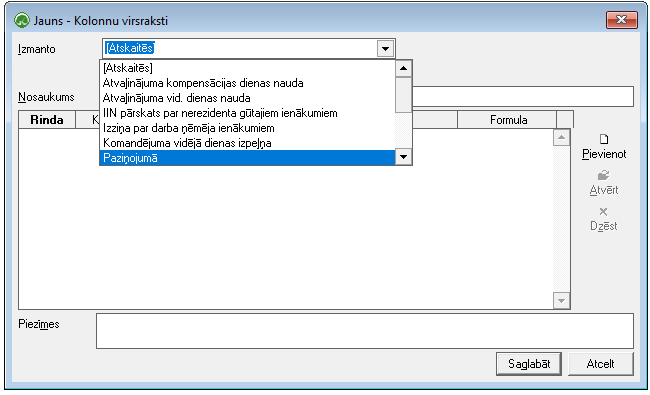Click the Rinda column header
Screen dimensions: 650x395
point(47,120)
